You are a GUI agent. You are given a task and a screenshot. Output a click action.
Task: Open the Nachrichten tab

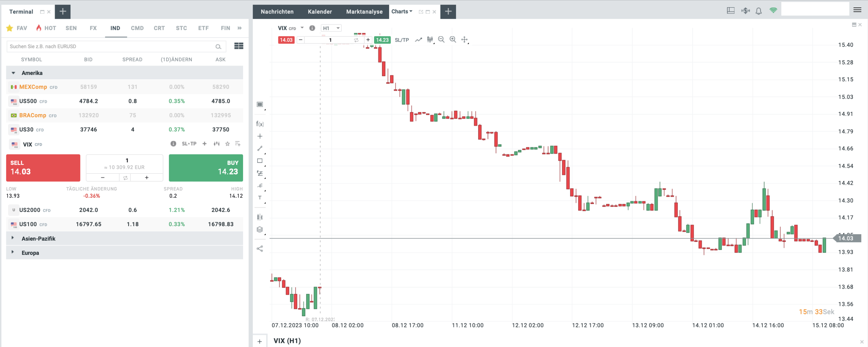[x=277, y=12]
